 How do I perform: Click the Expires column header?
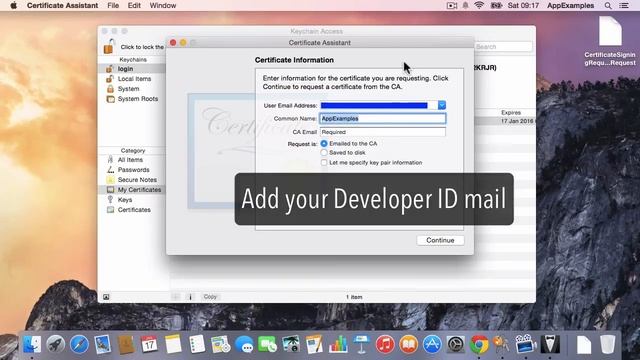[511, 112]
